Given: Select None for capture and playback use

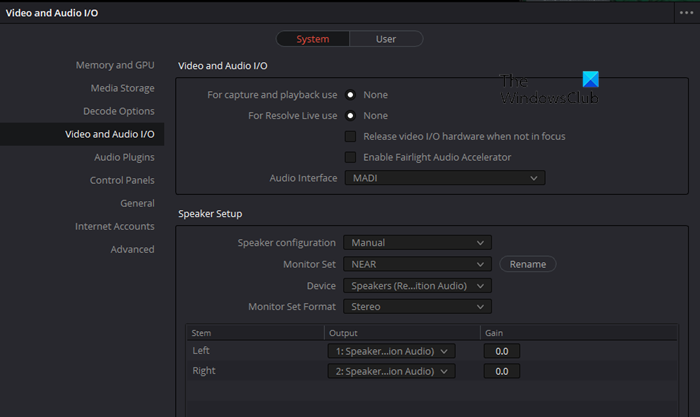Looking at the screenshot, I should coord(351,95).
